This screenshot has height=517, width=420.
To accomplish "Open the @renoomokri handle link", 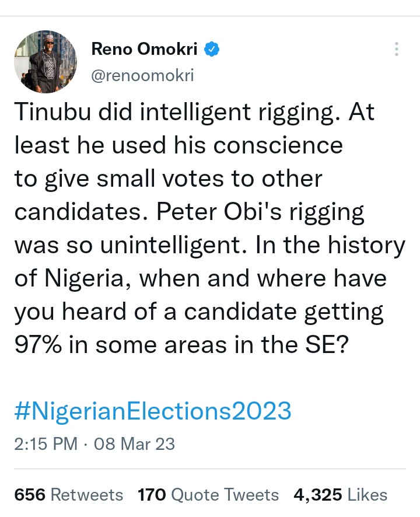I will click(142, 76).
